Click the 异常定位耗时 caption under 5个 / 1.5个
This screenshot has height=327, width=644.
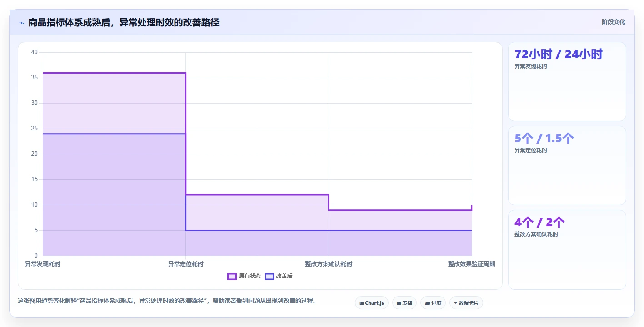click(x=531, y=150)
